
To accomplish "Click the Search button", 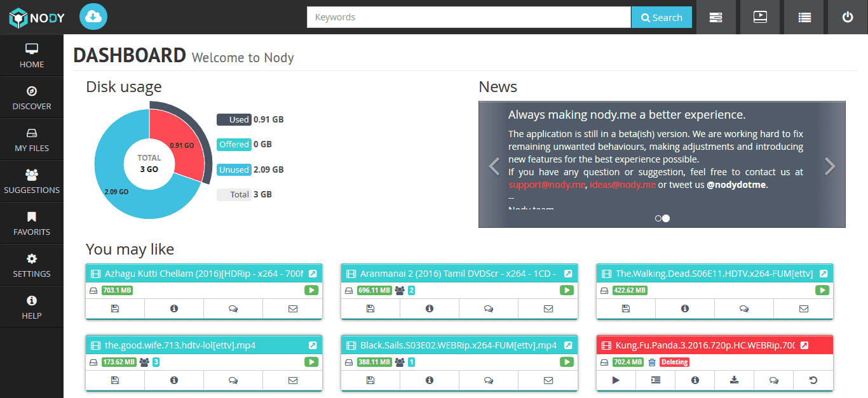I will 661,17.
